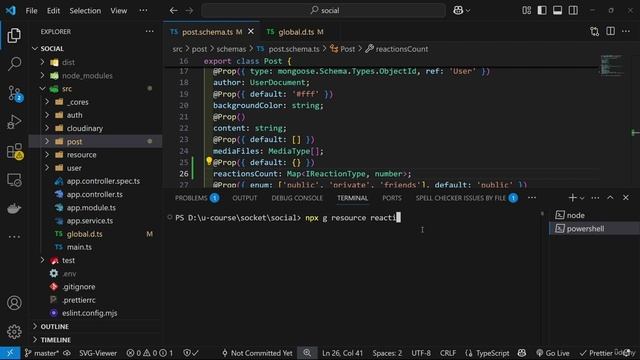Split the editor to the right
Screen dimensions: 640x360
(610, 31)
